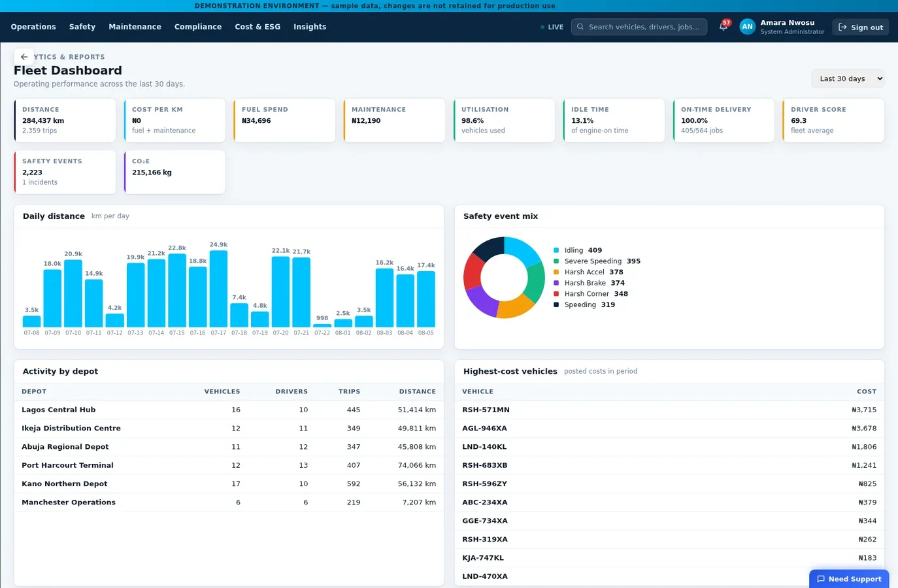Screen dimensions: 898x588
Task: Click the Utilisation KPI card
Action: pos(504,120)
